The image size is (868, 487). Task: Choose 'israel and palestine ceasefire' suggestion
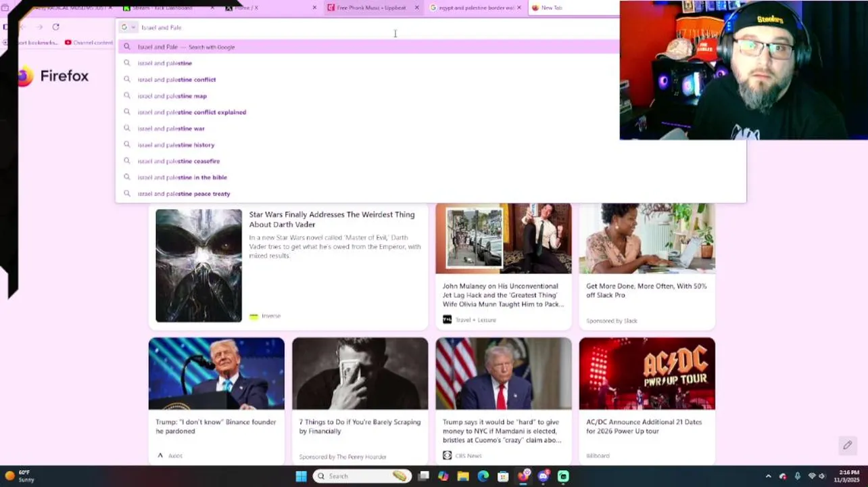tap(178, 161)
